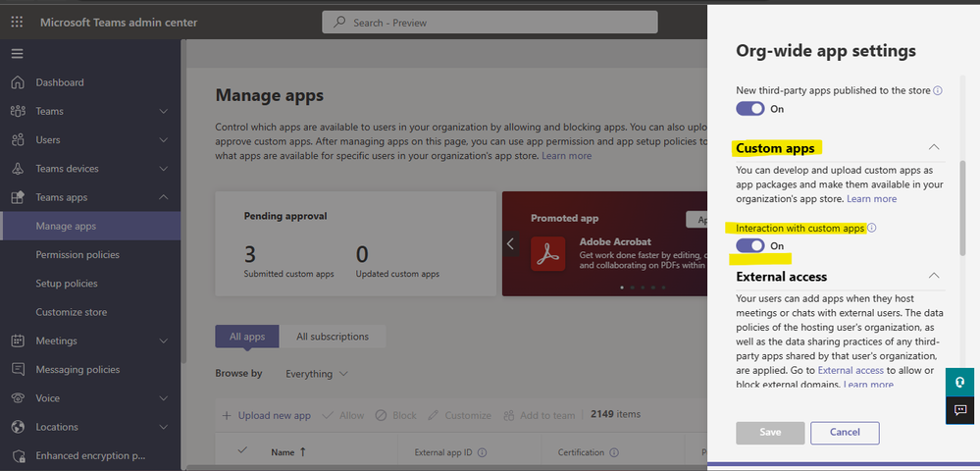The width and height of the screenshot is (980, 471).
Task: Collapse the navigation hamburger menu
Action: (18, 54)
